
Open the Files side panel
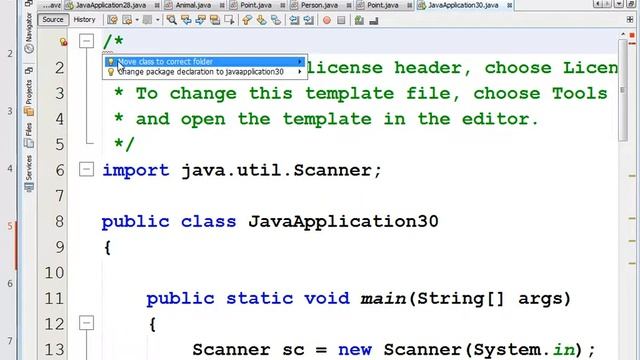(29, 135)
